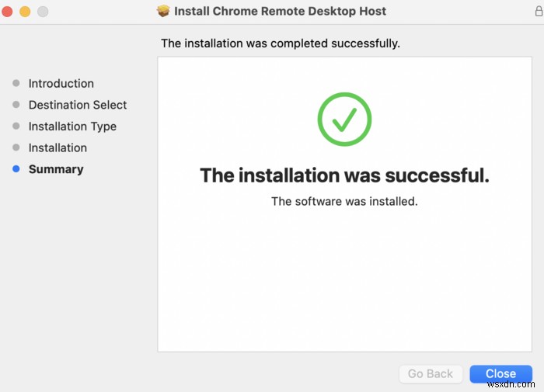Click the package icon in the title bar
This screenshot has width=544, height=392.
[x=163, y=12]
